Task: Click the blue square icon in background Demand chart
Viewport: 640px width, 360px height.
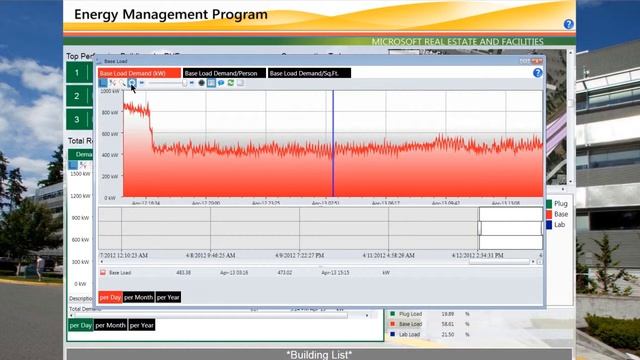Action: [73, 165]
